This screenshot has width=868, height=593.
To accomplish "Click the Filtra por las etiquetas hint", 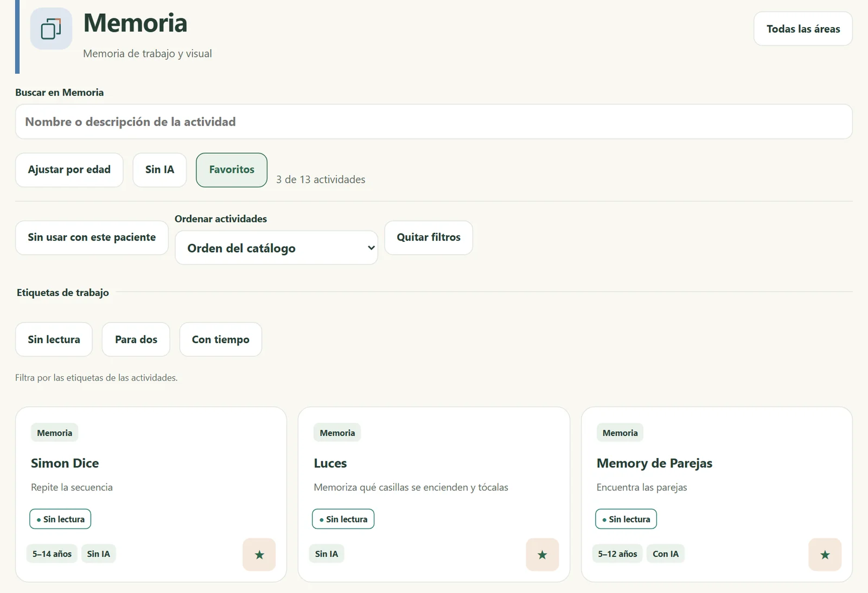I will click(97, 378).
